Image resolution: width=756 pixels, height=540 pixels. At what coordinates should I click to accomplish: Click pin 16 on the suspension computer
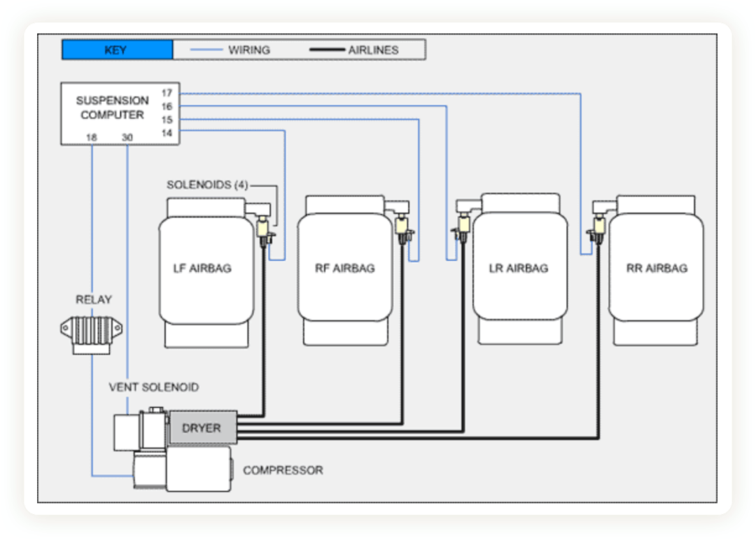pyautogui.click(x=167, y=106)
